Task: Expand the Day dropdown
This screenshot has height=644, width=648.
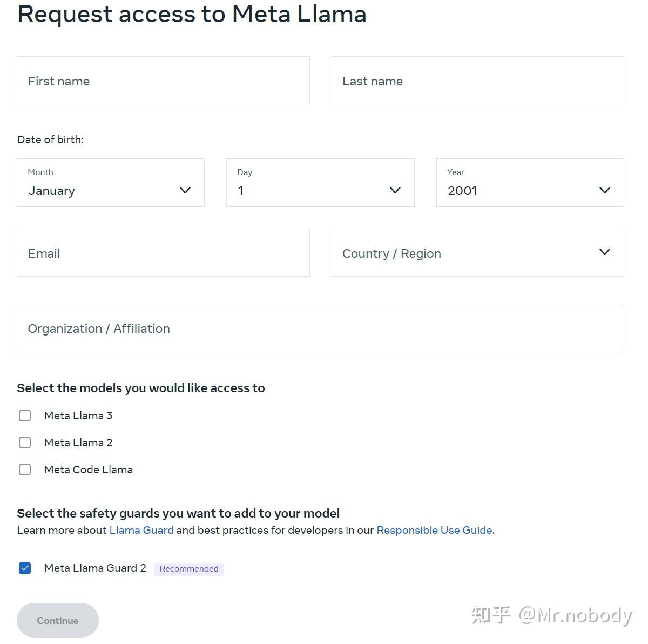Action: pos(320,183)
